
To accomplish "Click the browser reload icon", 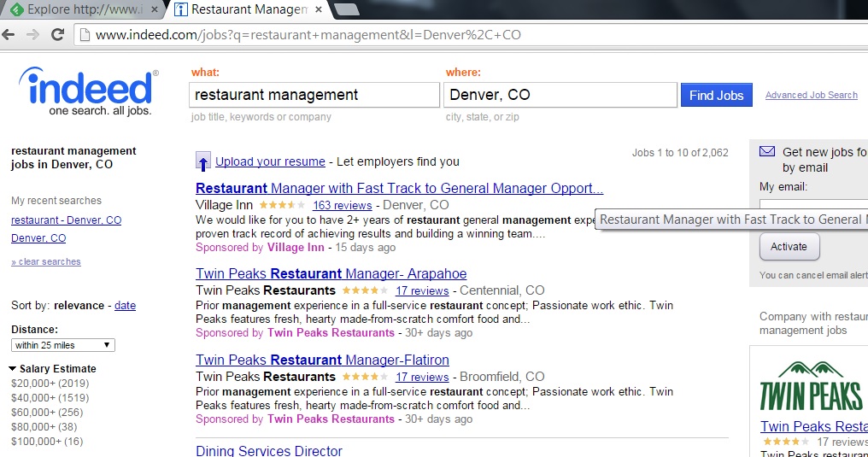I will pyautogui.click(x=57, y=35).
